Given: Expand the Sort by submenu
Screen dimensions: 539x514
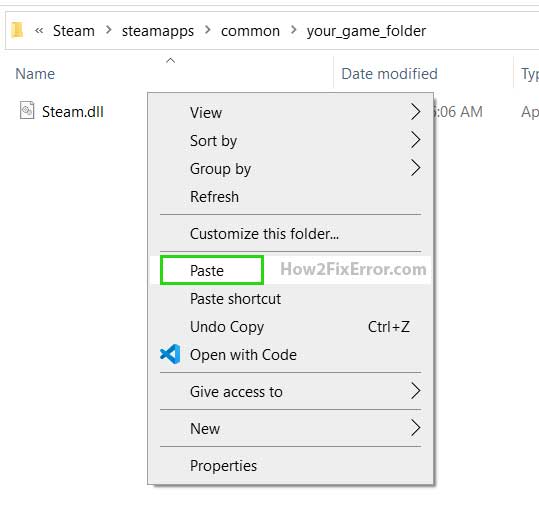Looking at the screenshot, I should coord(290,141).
